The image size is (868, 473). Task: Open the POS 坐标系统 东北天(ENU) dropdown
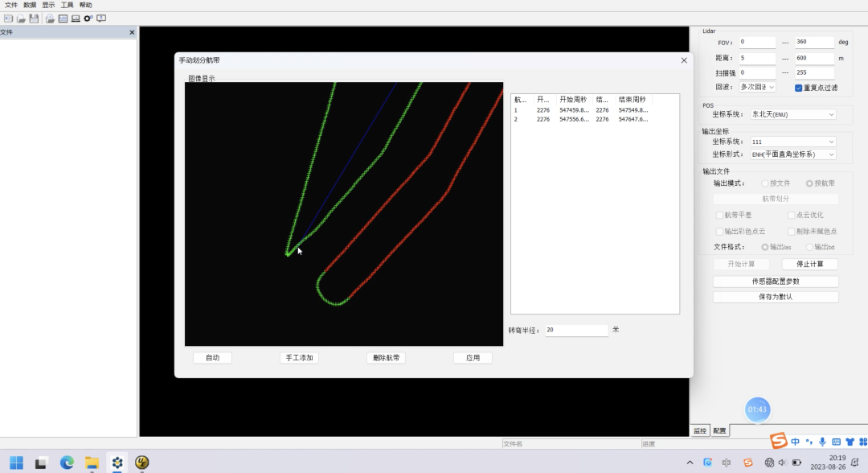(792, 114)
